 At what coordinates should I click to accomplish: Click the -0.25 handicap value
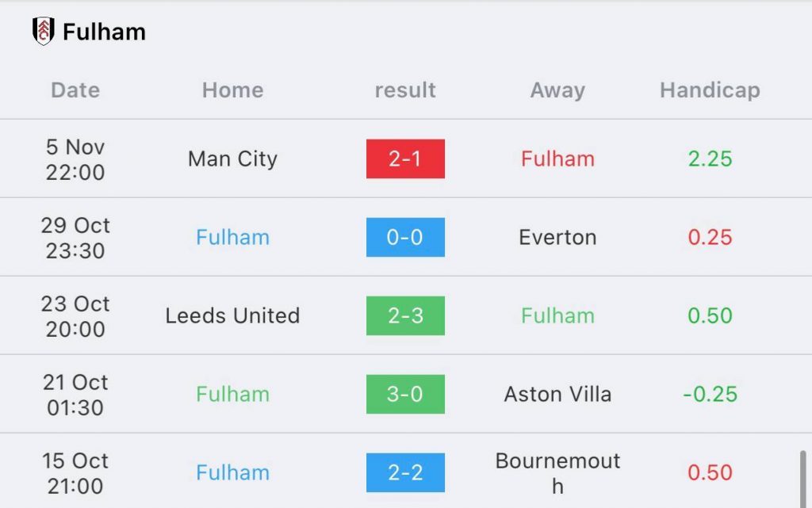click(710, 394)
